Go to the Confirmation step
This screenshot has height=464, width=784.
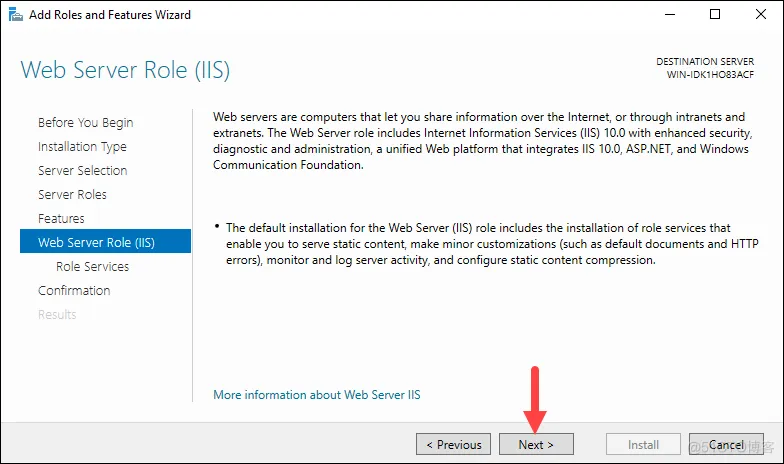74,290
